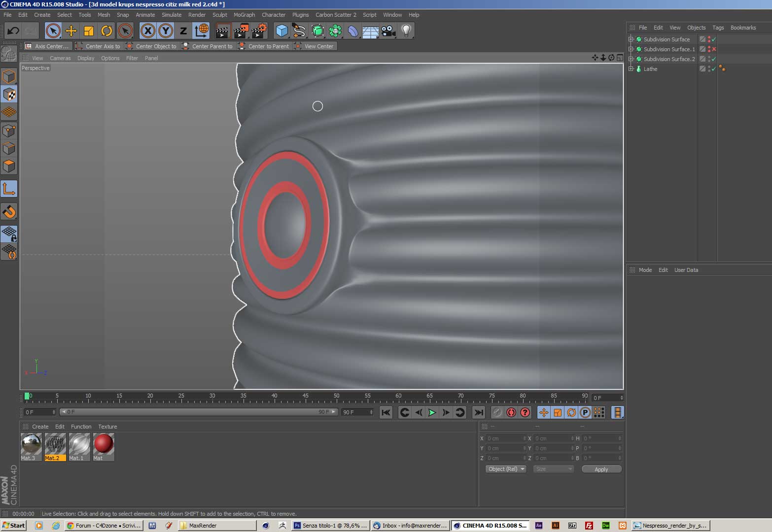Open the MoGraph menu
This screenshot has width=772, height=532.
pyautogui.click(x=244, y=15)
